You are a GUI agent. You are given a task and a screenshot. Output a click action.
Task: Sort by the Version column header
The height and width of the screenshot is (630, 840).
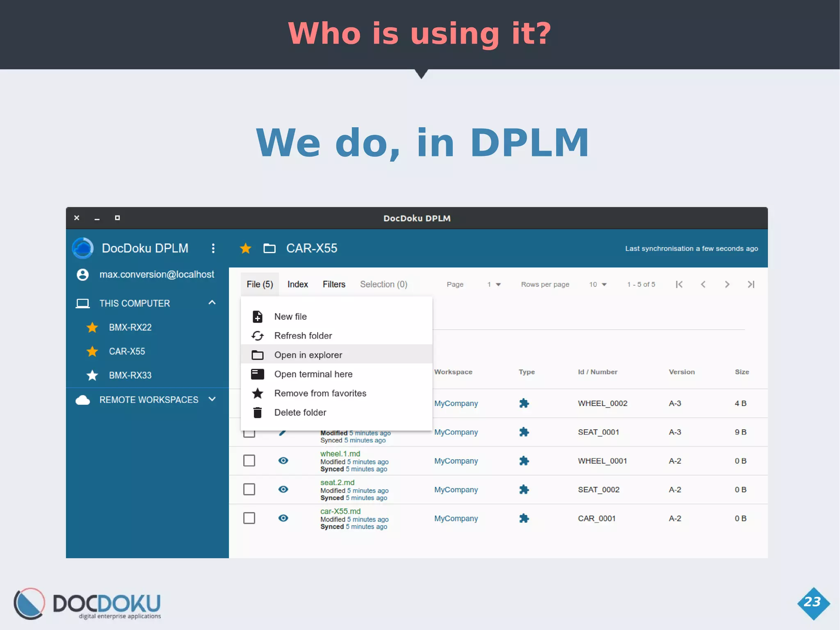[x=682, y=372]
